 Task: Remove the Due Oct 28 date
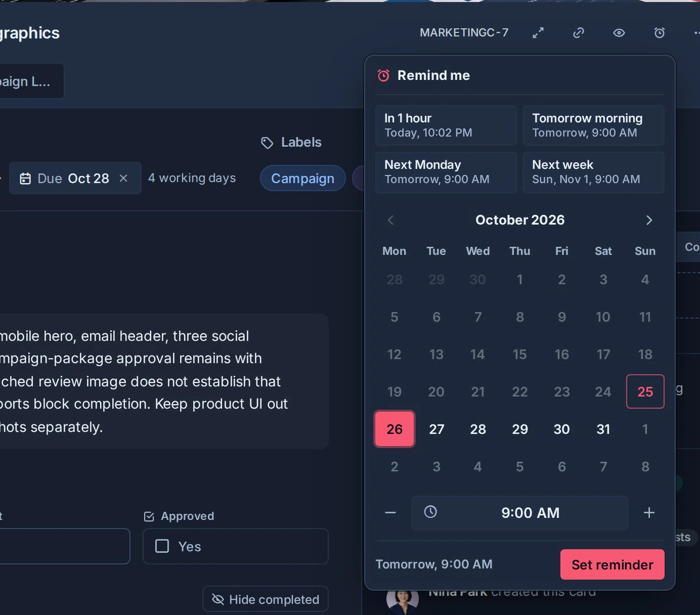[123, 178]
